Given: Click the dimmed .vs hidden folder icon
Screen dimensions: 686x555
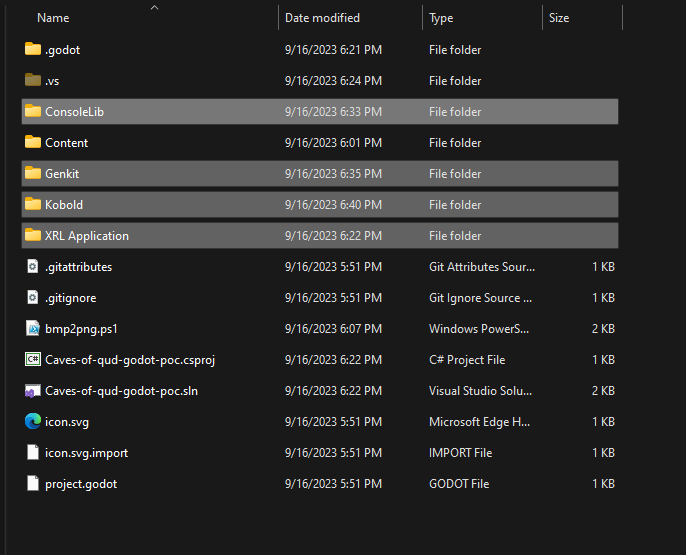Looking at the screenshot, I should pyautogui.click(x=33, y=80).
